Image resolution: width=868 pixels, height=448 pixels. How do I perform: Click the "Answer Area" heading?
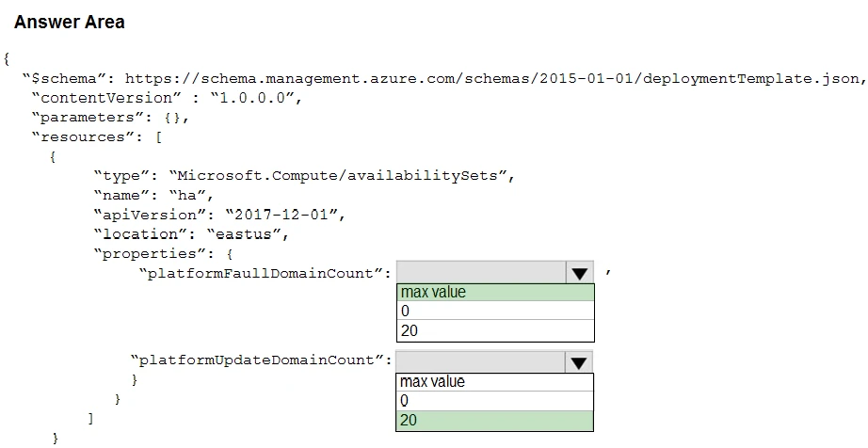[70, 22]
